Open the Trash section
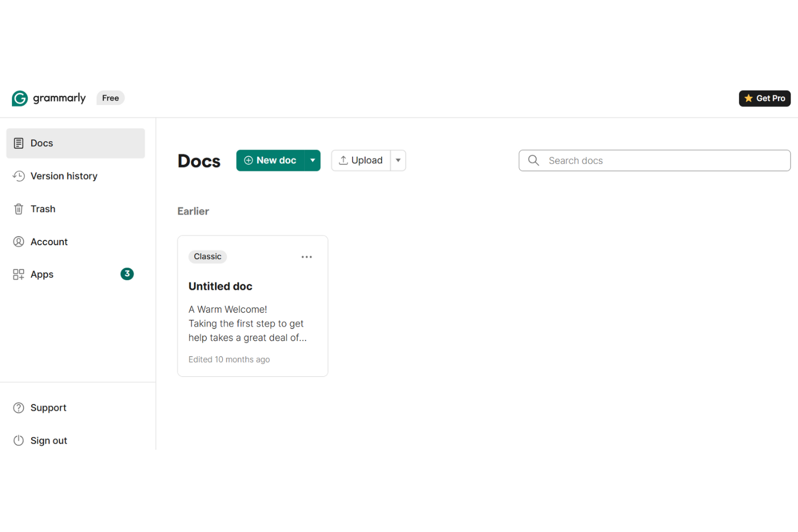798x532 pixels. click(x=75, y=209)
